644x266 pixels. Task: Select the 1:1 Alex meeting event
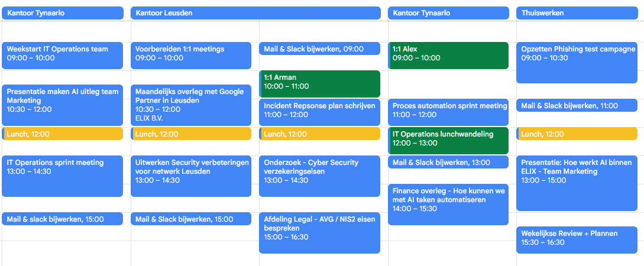pyautogui.click(x=448, y=56)
